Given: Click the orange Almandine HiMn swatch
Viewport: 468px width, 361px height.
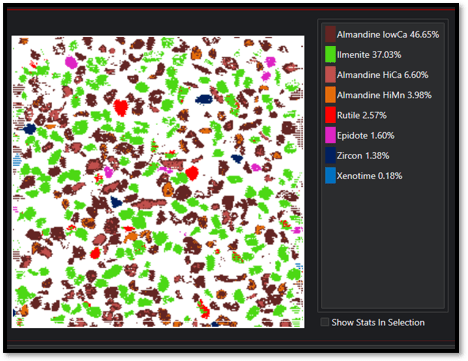Looking at the screenshot, I should [330, 95].
